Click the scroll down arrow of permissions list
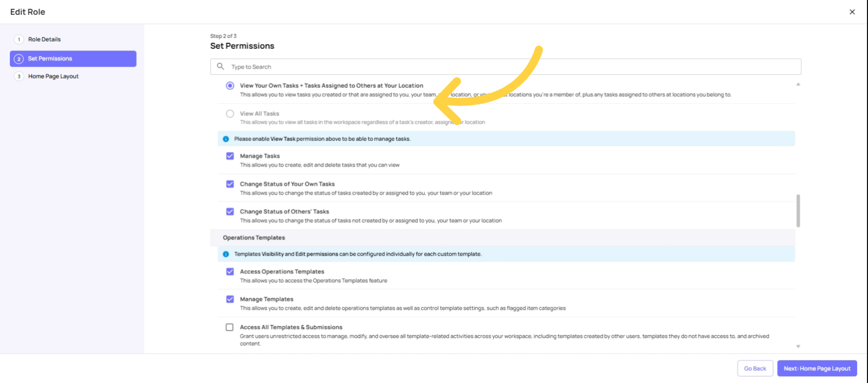 [x=798, y=346]
